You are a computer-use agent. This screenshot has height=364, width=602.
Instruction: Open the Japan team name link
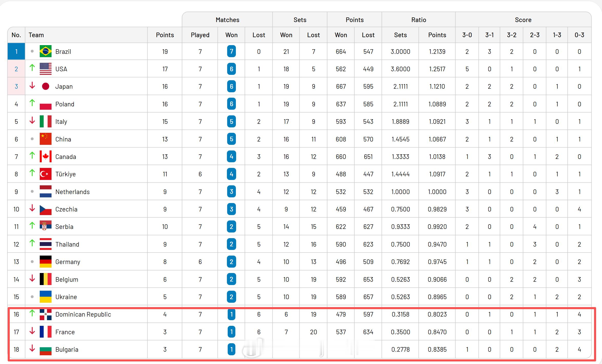point(64,87)
